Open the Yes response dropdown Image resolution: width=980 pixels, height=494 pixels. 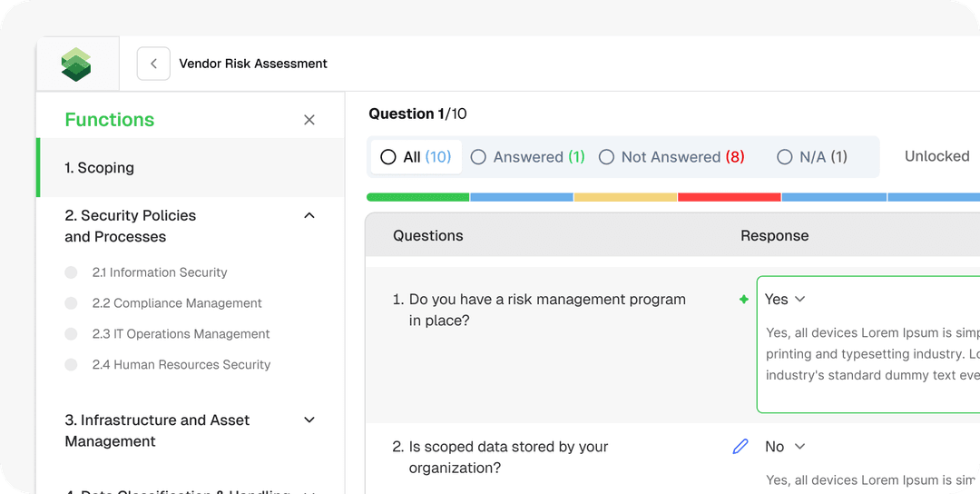[784, 300]
